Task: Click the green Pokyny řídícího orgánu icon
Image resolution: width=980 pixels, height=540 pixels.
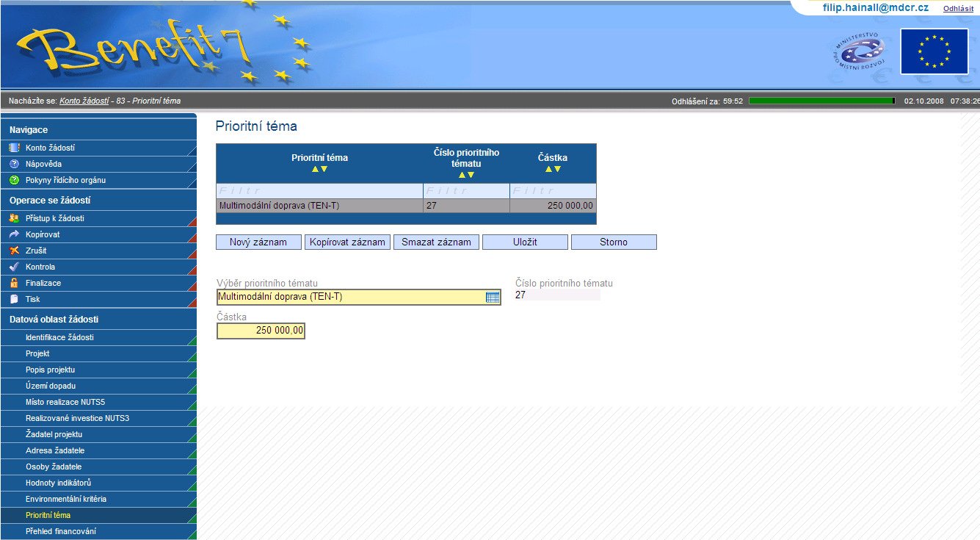Action: point(14,180)
